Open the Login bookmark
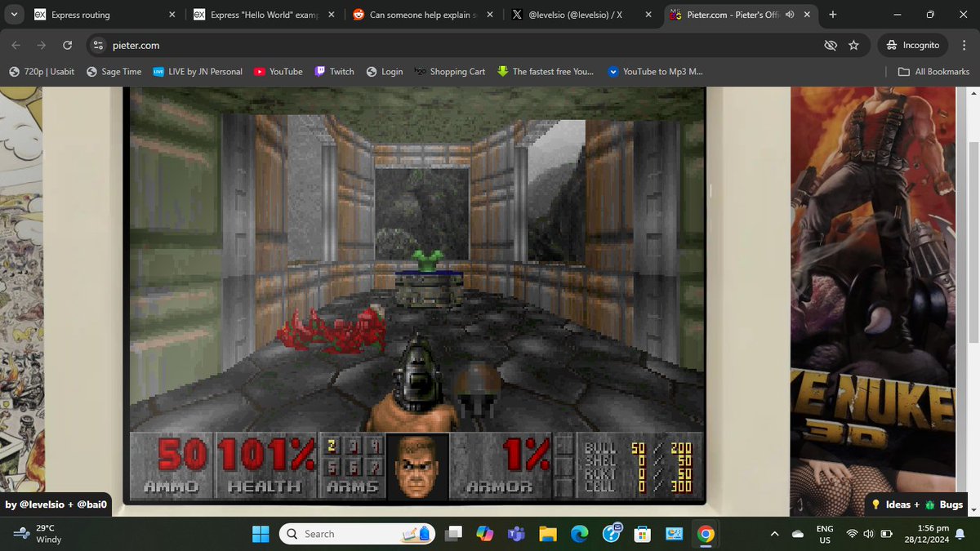Image resolution: width=980 pixels, height=551 pixels. (x=385, y=72)
